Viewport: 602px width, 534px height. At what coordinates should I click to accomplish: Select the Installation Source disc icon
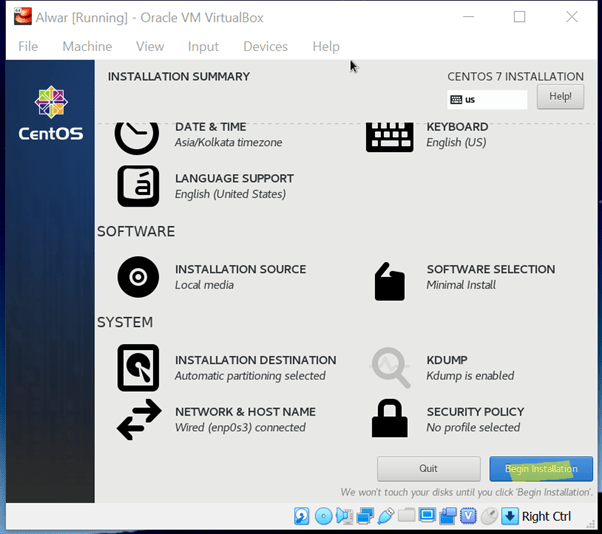[x=138, y=277]
